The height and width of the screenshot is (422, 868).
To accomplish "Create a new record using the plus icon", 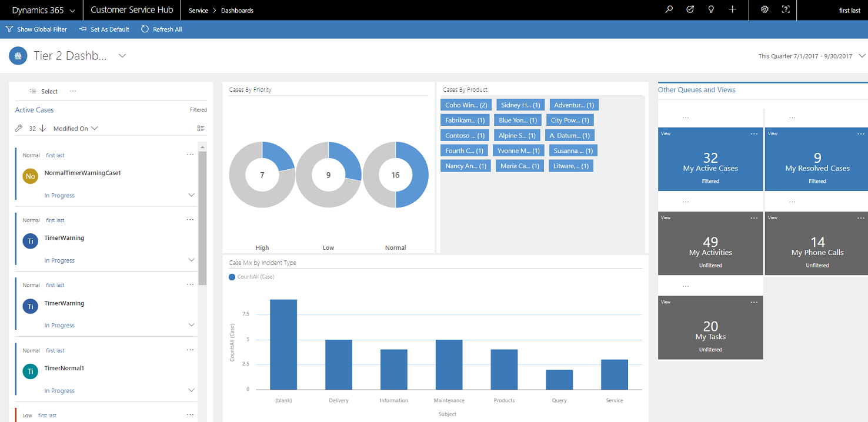I will coord(732,10).
